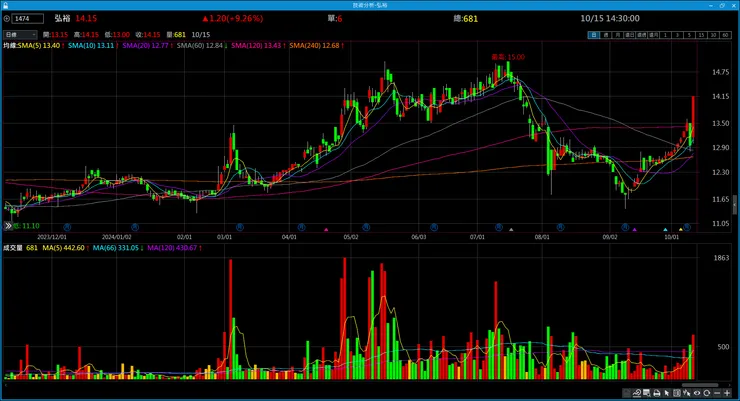Click the blue circle event marker after 07/01
This screenshot has height=401, width=740.
point(499,227)
